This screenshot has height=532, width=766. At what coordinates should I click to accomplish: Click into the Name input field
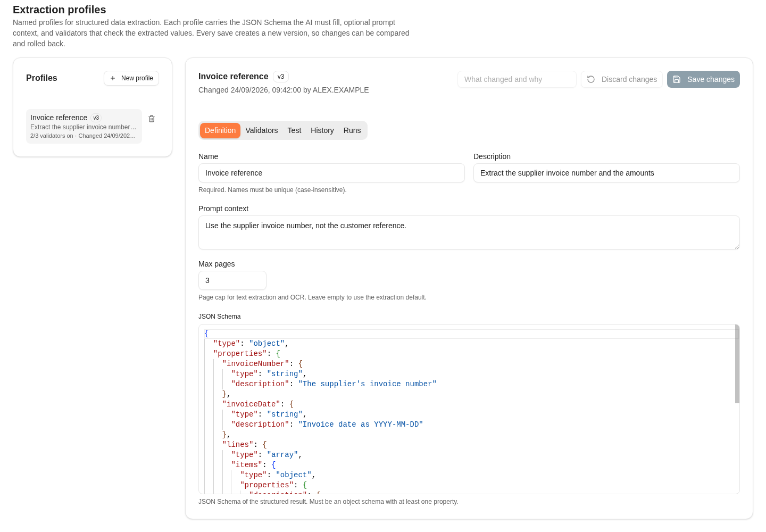pos(331,173)
